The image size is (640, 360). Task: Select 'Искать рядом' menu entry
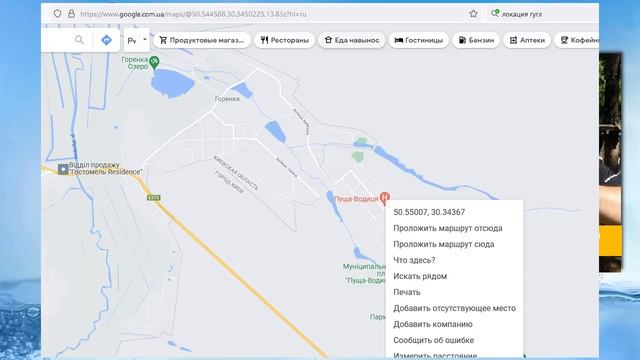click(420, 276)
